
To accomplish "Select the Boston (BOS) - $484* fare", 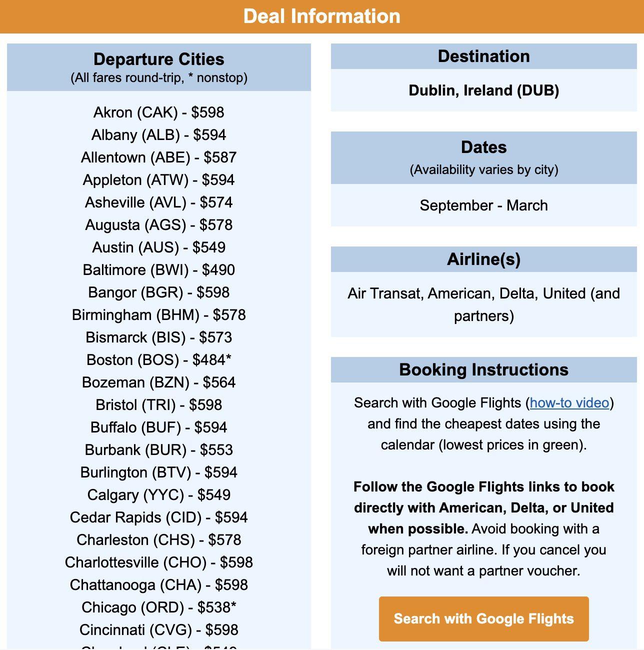I will (159, 360).
